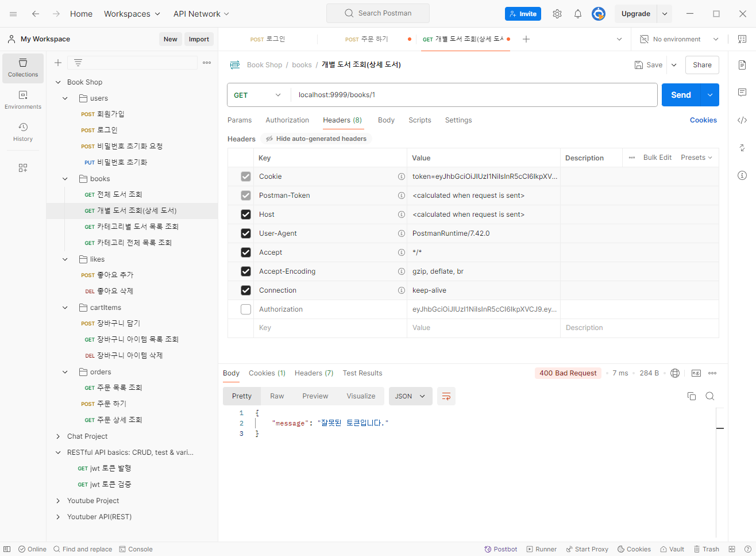
Task: Open the response network globe icon
Action: (x=675, y=373)
